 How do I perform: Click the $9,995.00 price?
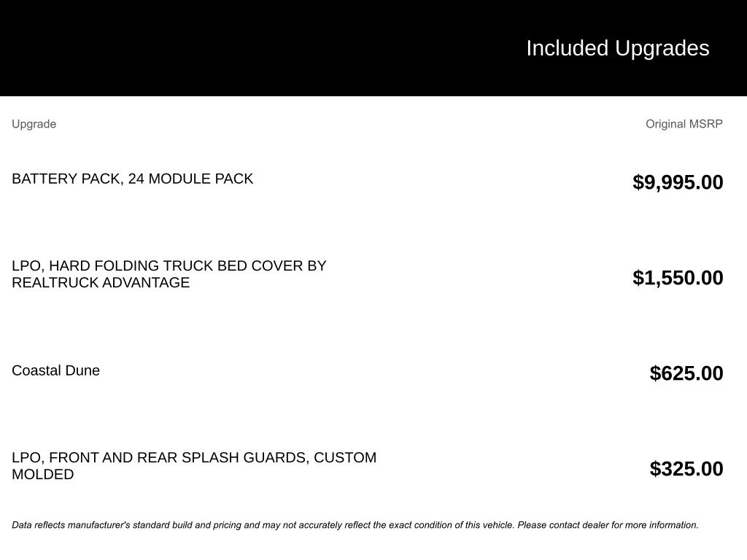[x=678, y=182]
